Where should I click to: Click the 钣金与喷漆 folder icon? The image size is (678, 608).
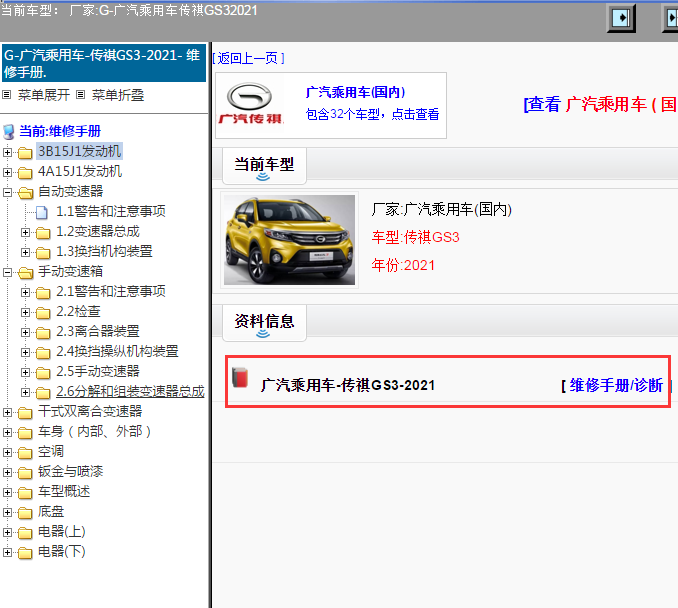(25, 472)
